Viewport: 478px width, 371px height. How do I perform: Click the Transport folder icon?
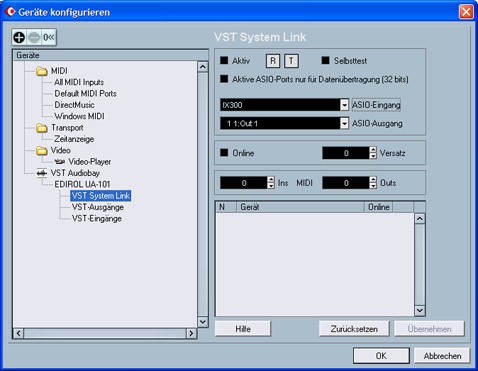point(42,128)
